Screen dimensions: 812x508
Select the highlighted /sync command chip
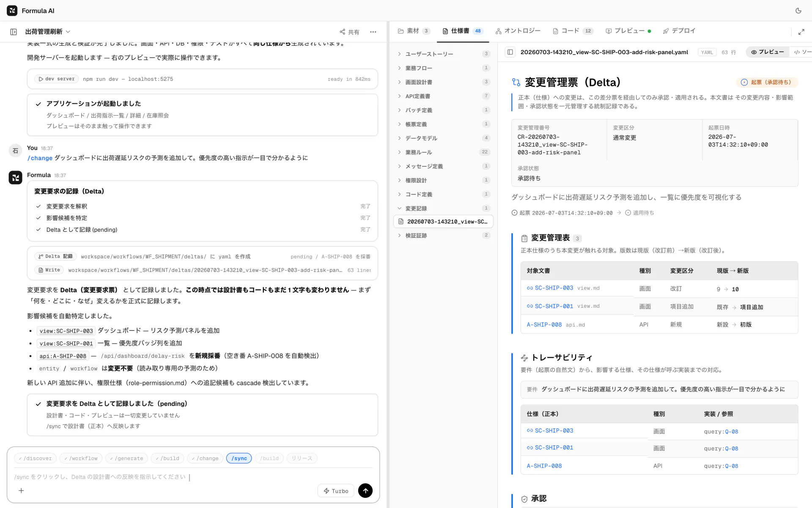[x=239, y=458]
